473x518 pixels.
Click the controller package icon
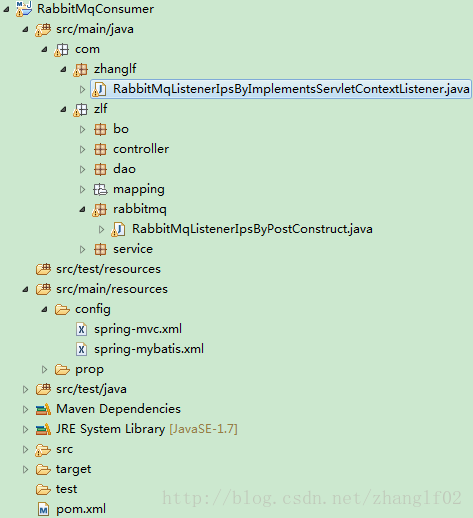click(100, 149)
